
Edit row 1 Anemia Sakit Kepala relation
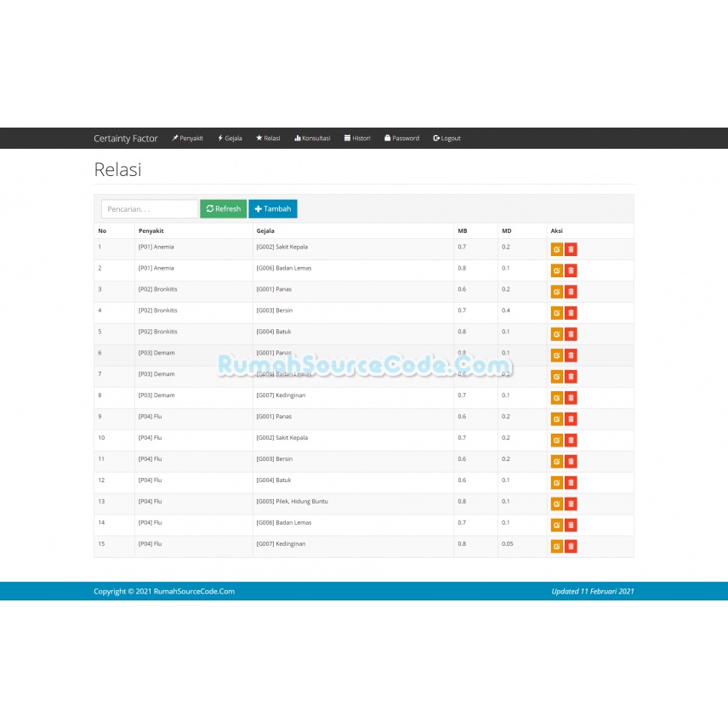tap(557, 249)
